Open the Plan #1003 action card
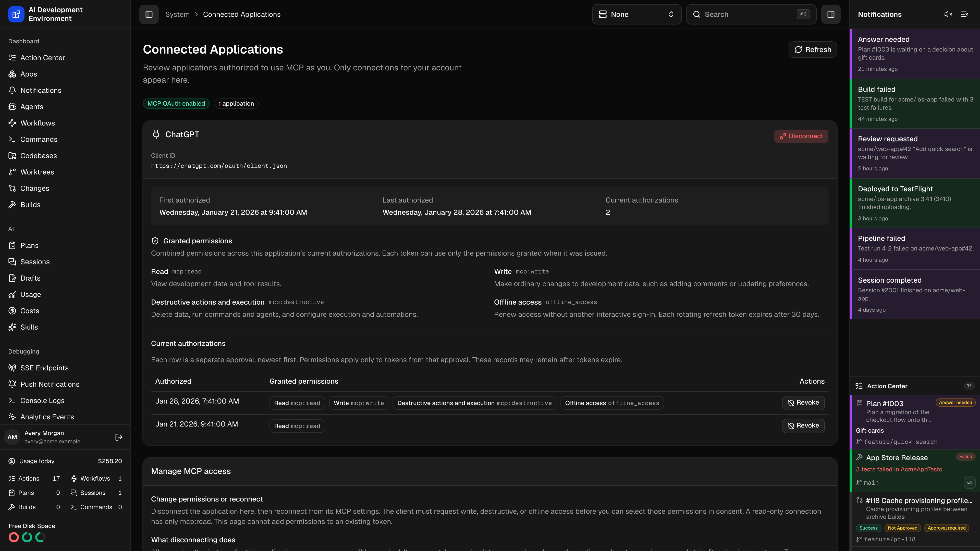Viewport: 980px width, 551px height. click(x=915, y=422)
